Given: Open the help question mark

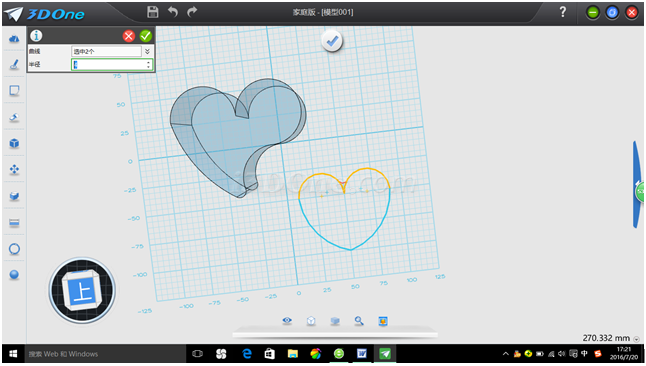Looking at the screenshot, I should pyautogui.click(x=563, y=12).
